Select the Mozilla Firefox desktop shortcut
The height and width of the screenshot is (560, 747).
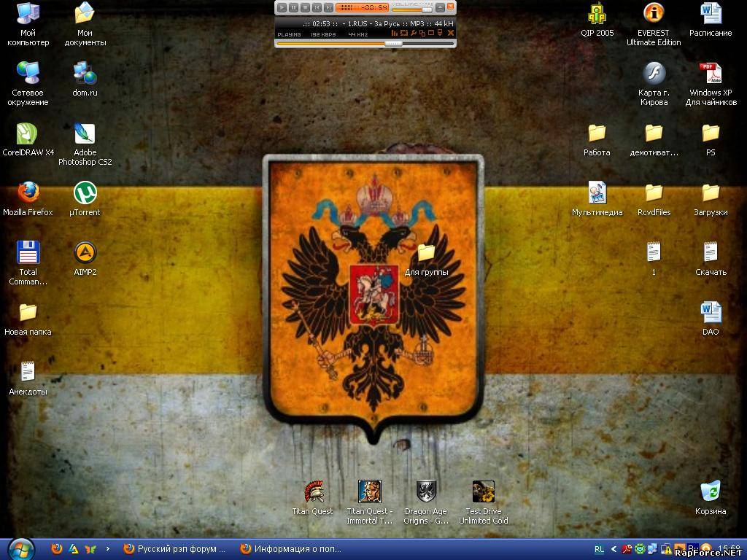click(x=28, y=199)
